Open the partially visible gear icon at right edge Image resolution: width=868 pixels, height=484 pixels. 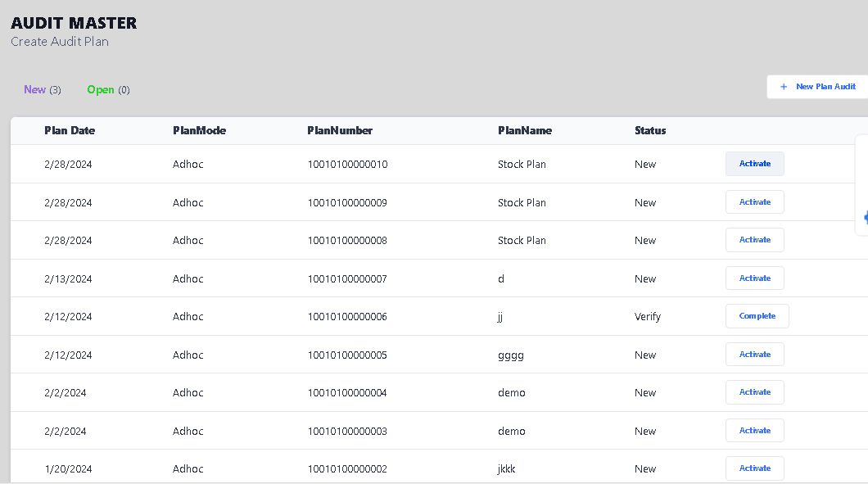[x=865, y=217]
